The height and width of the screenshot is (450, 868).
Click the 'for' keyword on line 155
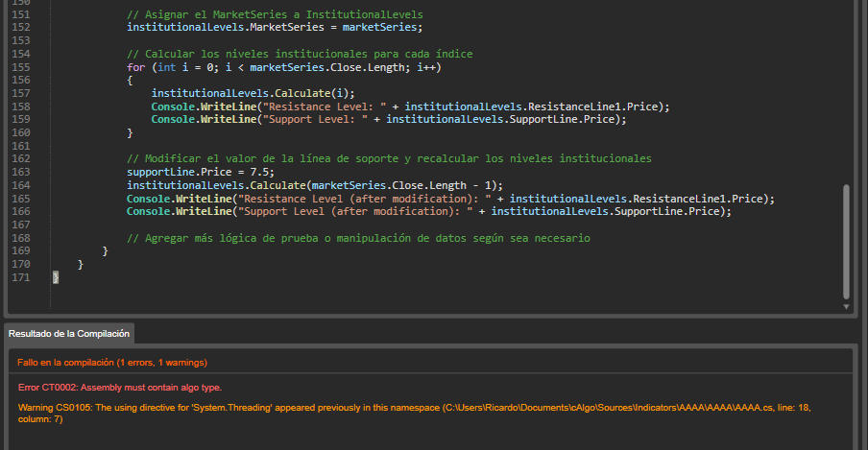(135, 68)
